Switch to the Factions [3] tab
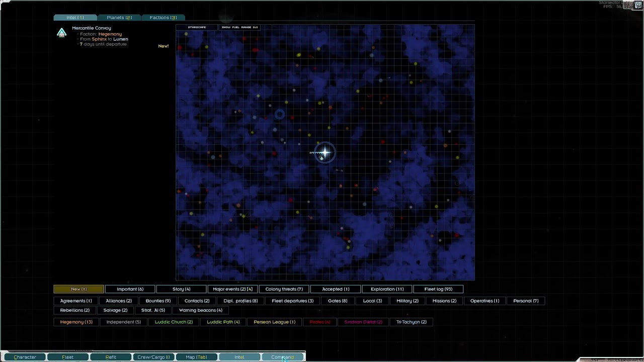This screenshot has height=362, width=644. click(x=163, y=18)
